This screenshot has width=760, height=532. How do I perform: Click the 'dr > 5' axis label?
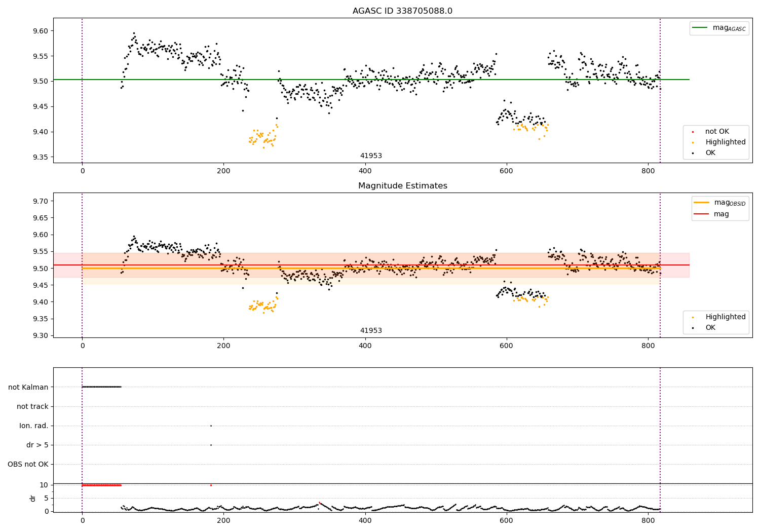click(x=37, y=445)
